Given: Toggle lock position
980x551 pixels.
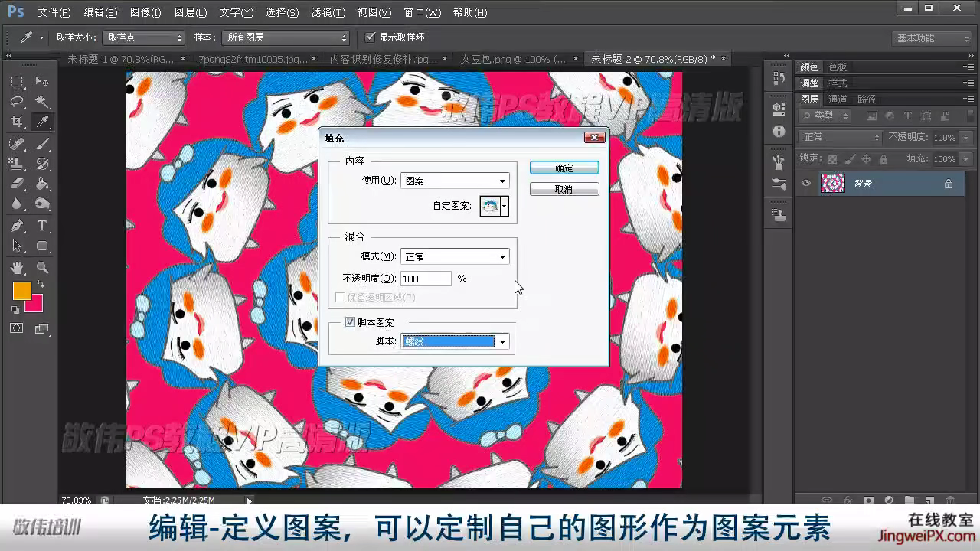Looking at the screenshot, I should point(867,159).
